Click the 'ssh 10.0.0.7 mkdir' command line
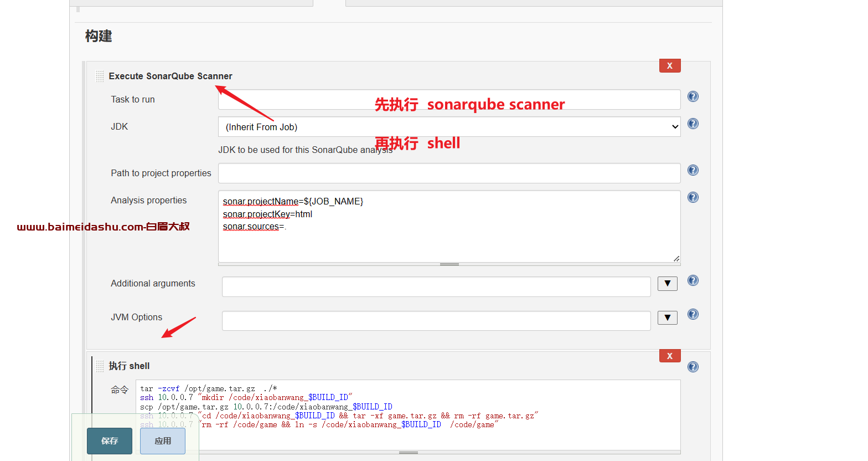The height and width of the screenshot is (461, 868). point(246,397)
